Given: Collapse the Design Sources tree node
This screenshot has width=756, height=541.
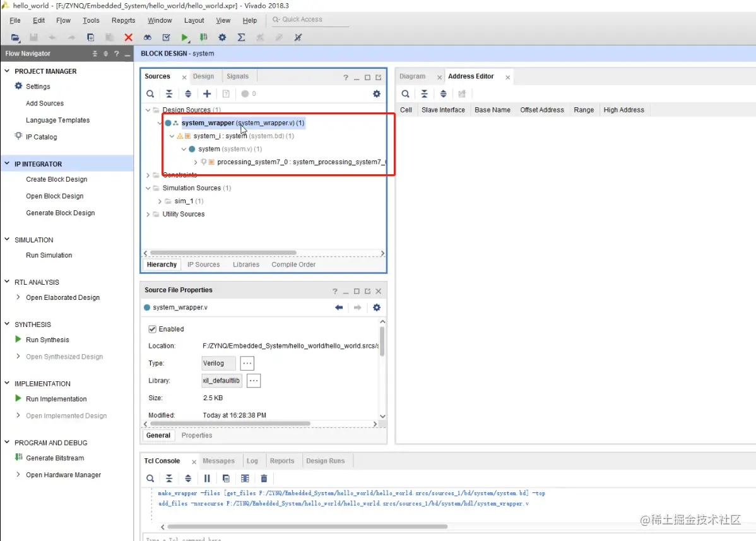Looking at the screenshot, I should (148, 110).
